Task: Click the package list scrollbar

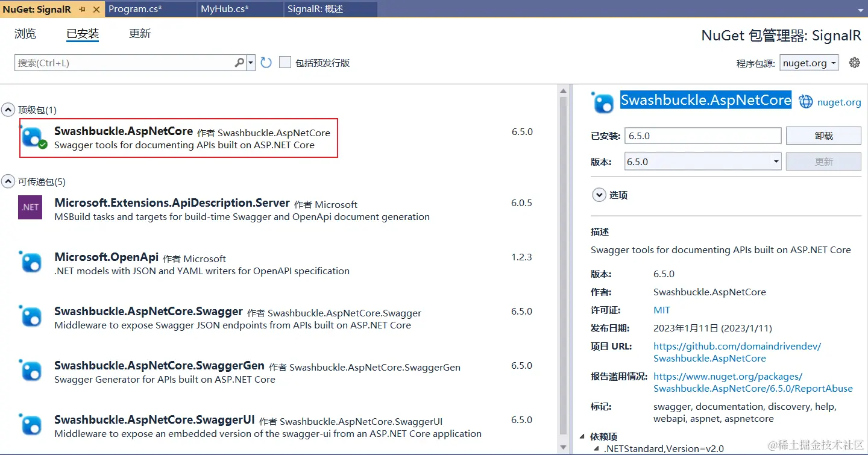Action: pyautogui.click(x=563, y=151)
